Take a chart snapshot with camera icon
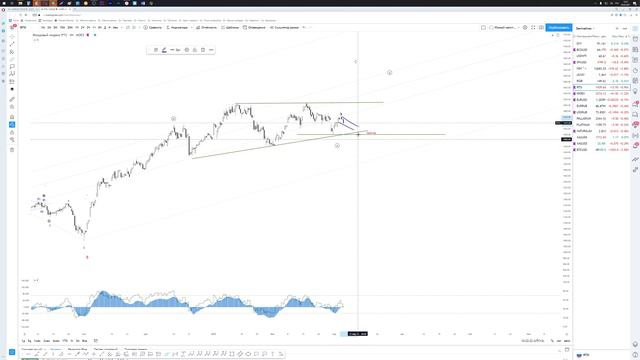 click(x=541, y=27)
